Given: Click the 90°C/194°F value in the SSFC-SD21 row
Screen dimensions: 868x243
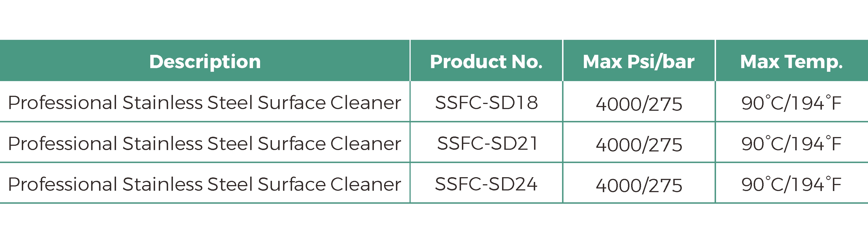Looking at the screenshot, I should [791, 144].
